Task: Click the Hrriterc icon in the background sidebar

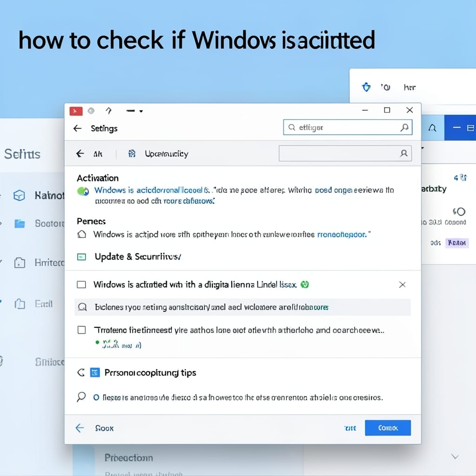Action: point(20,263)
